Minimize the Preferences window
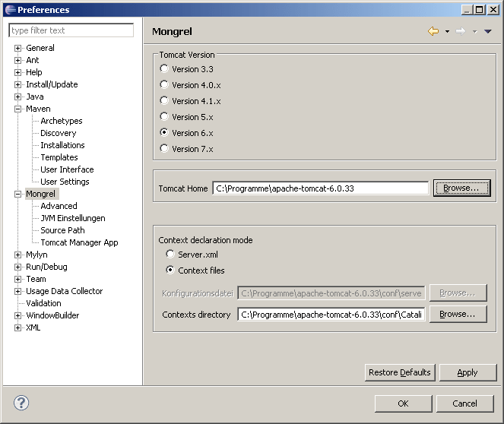 468,10
